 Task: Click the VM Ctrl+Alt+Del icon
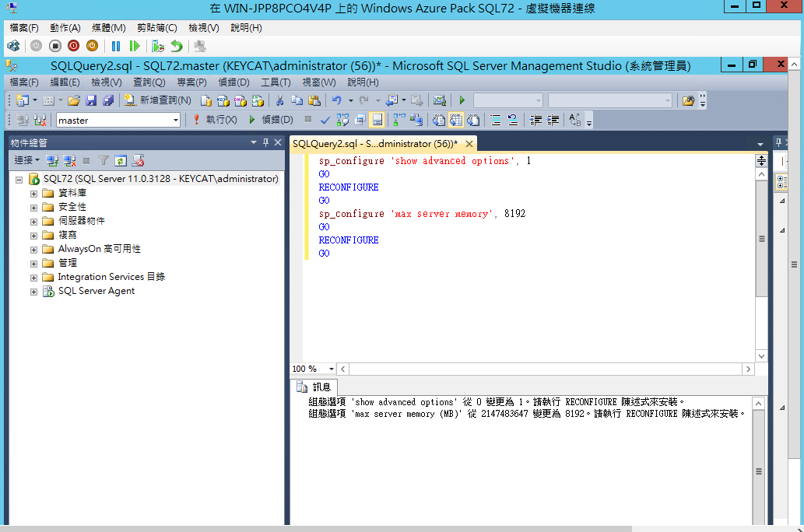[13, 46]
